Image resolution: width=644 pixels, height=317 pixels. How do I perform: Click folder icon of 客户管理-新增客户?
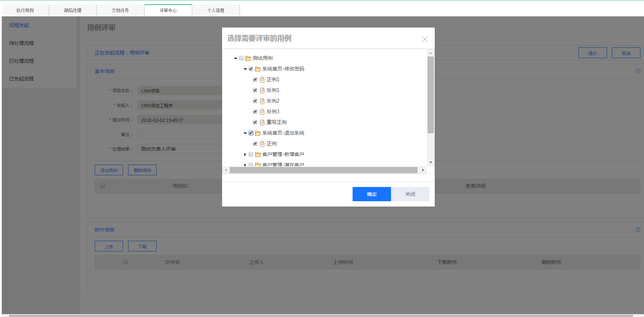[258, 155]
